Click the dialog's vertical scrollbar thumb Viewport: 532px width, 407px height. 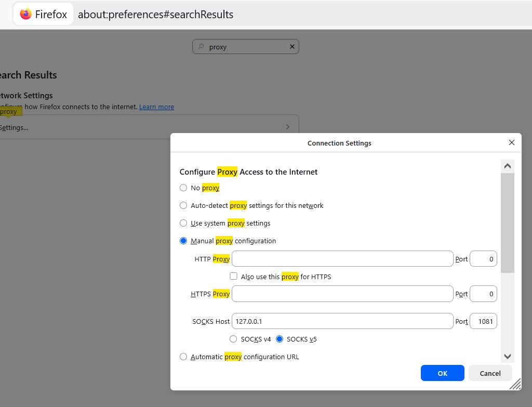pos(508,222)
